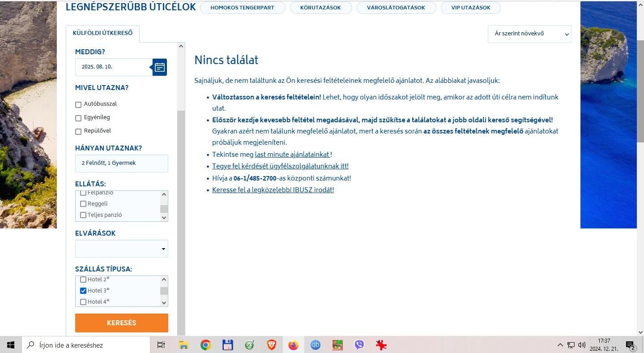Select the KÜLFÖLDI ÚTKERESŐ tab
The width and height of the screenshot is (644, 353).
click(x=103, y=33)
